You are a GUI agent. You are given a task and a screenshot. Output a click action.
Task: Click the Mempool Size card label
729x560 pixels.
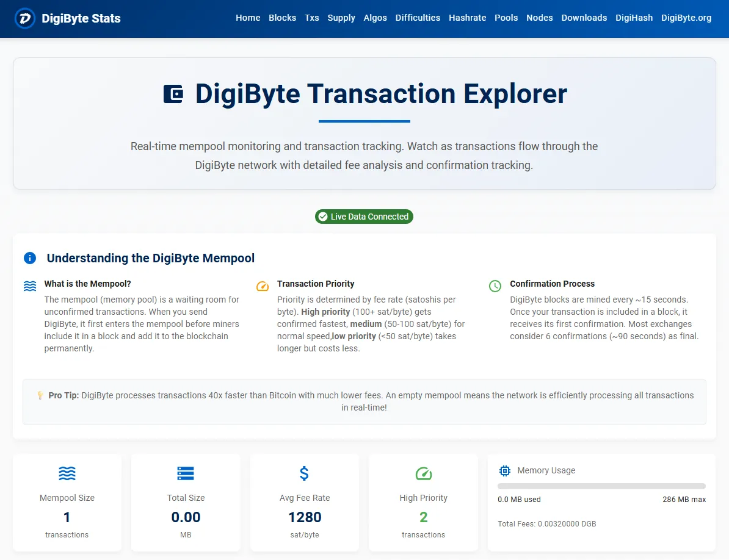67,498
